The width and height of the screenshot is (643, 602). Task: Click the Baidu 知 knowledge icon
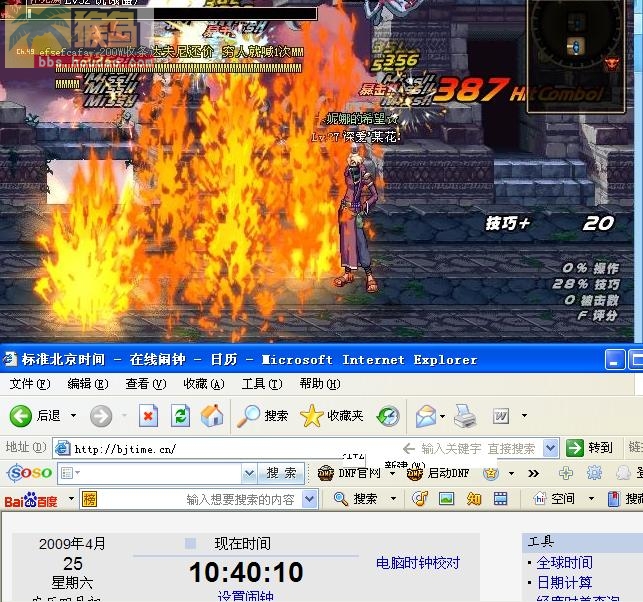pyautogui.click(x=474, y=499)
